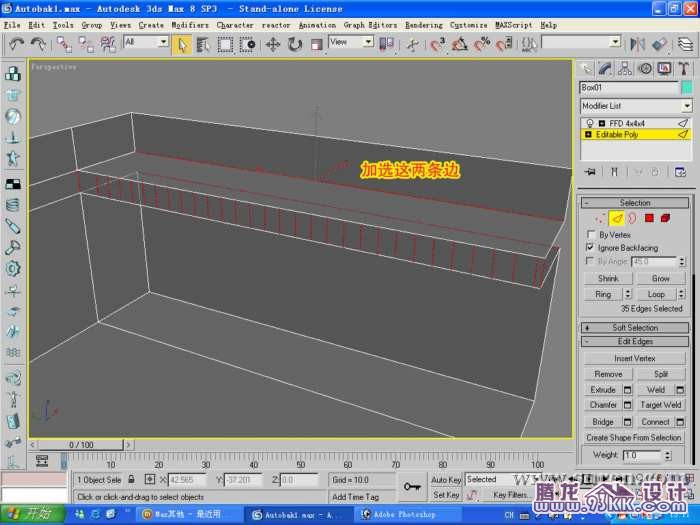
Task: Open the Display panel tab
Action: click(664, 69)
